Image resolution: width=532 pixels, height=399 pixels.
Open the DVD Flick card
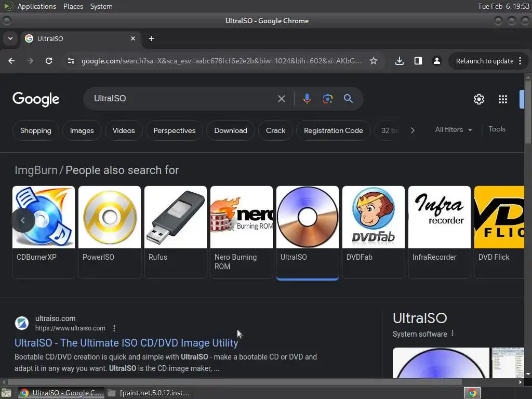499,232
